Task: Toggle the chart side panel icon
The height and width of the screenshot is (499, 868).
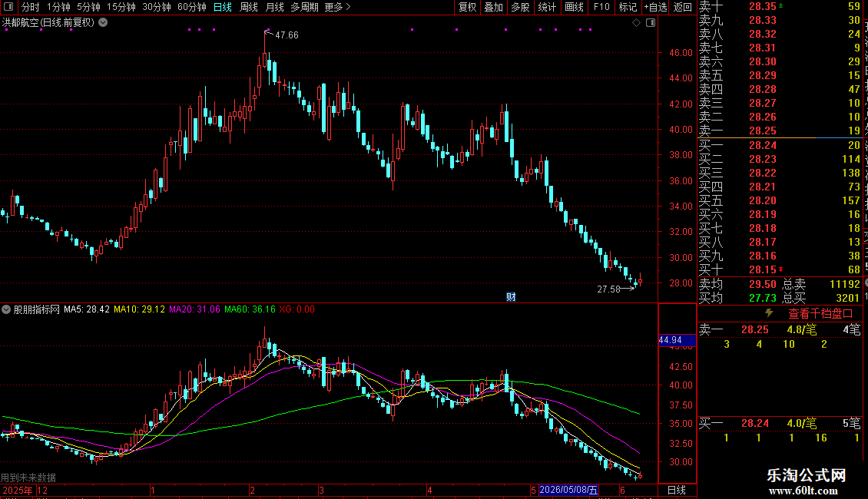Action: (651, 23)
